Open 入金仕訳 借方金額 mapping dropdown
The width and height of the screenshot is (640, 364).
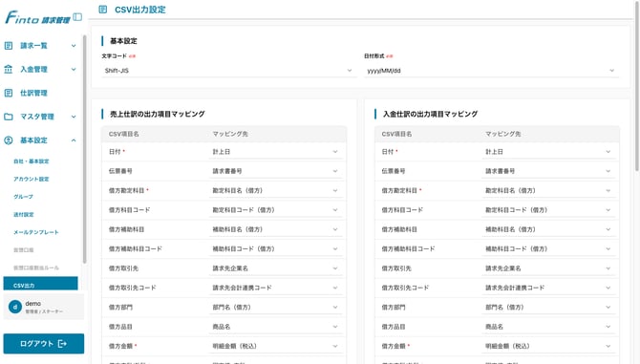[548, 347]
